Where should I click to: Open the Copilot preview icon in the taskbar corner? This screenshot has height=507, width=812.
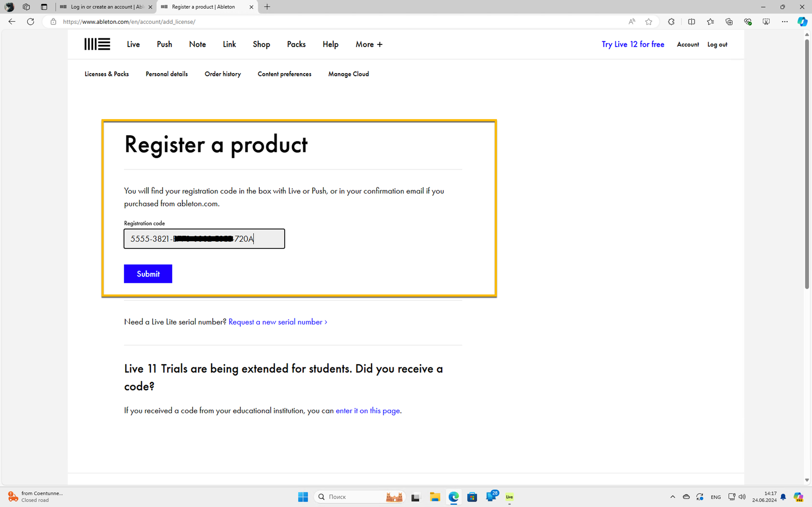coord(798,497)
